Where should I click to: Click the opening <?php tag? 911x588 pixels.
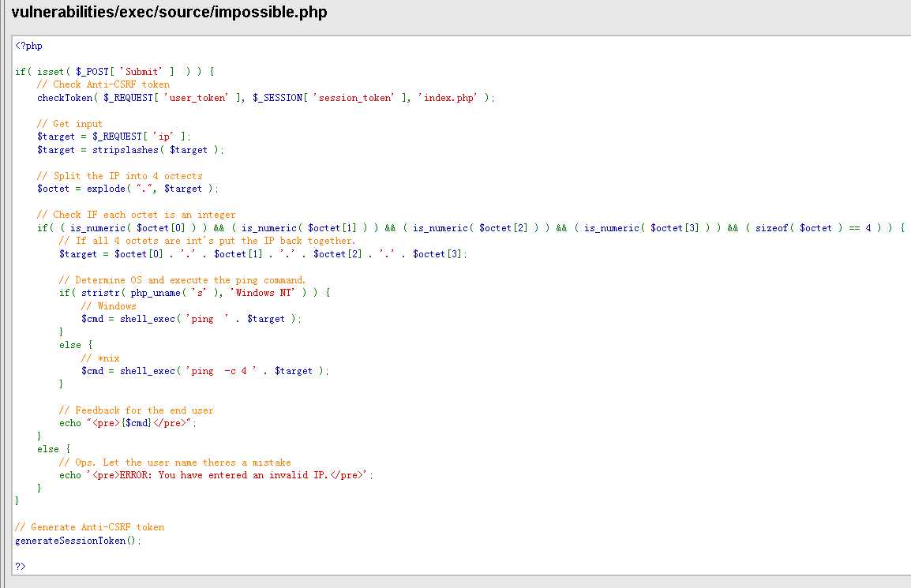tap(28, 46)
